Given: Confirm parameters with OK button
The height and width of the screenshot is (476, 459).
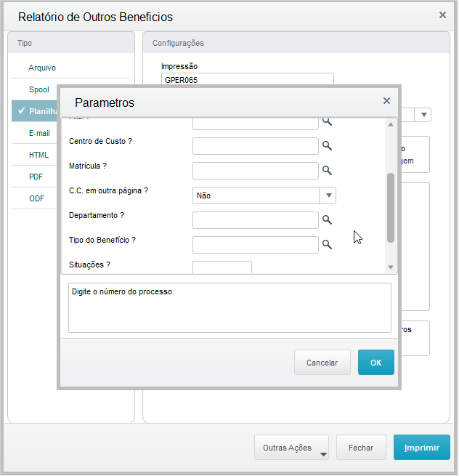Looking at the screenshot, I should point(376,363).
